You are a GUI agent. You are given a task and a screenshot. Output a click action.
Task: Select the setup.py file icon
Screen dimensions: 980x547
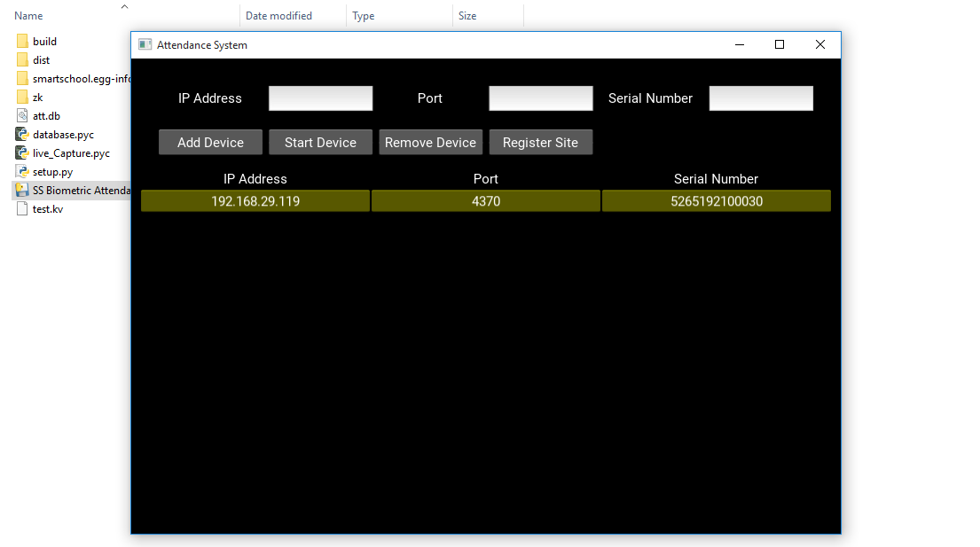[x=22, y=172]
